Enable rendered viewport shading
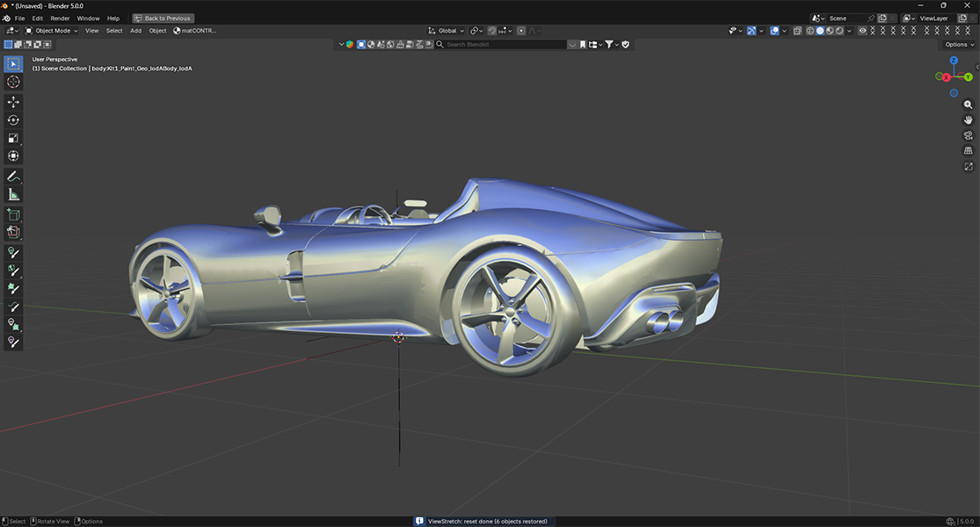The height and width of the screenshot is (527, 980). click(x=840, y=31)
